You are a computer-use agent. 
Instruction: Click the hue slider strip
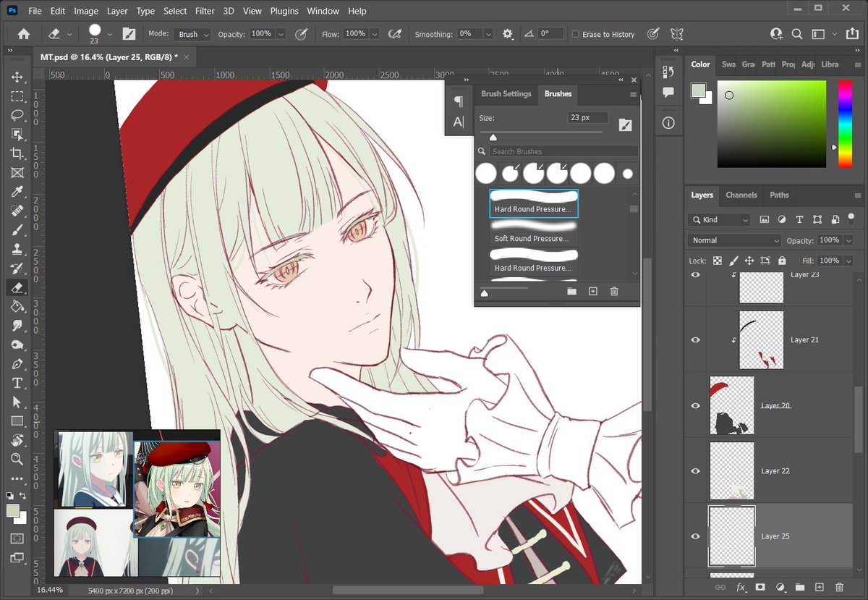click(845, 124)
